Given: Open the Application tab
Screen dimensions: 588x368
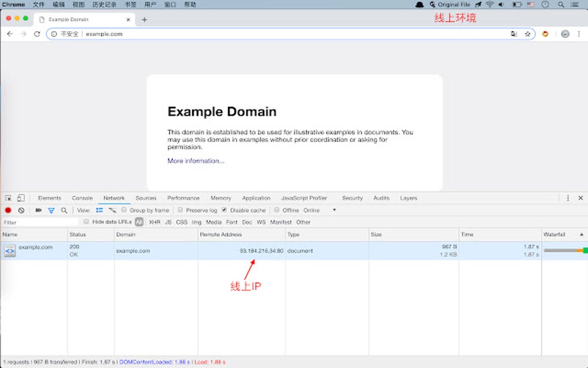Looking at the screenshot, I should 256,198.
